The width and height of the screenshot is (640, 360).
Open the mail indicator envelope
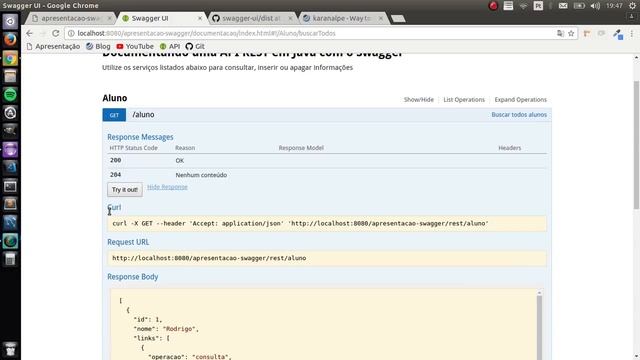[563, 6]
